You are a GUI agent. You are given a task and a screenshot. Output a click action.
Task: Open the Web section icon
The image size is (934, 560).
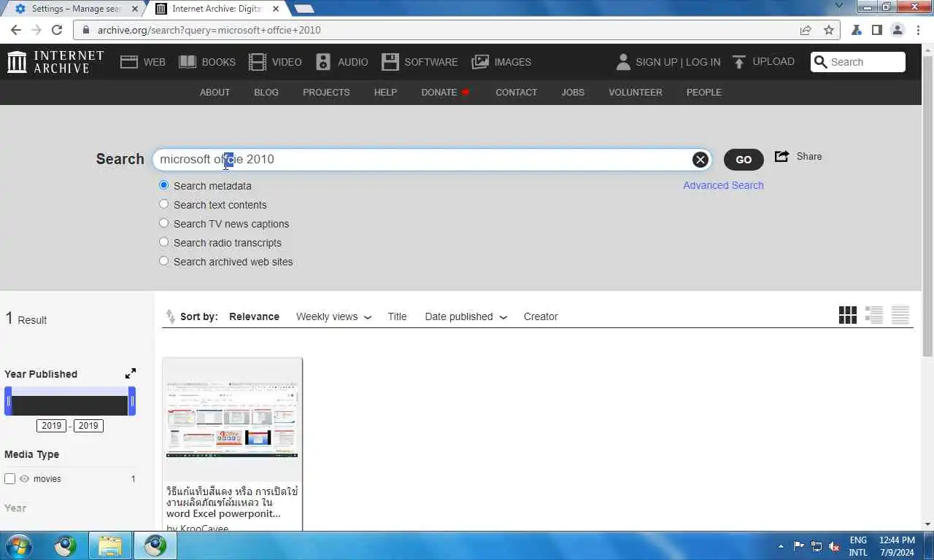pyautogui.click(x=129, y=62)
